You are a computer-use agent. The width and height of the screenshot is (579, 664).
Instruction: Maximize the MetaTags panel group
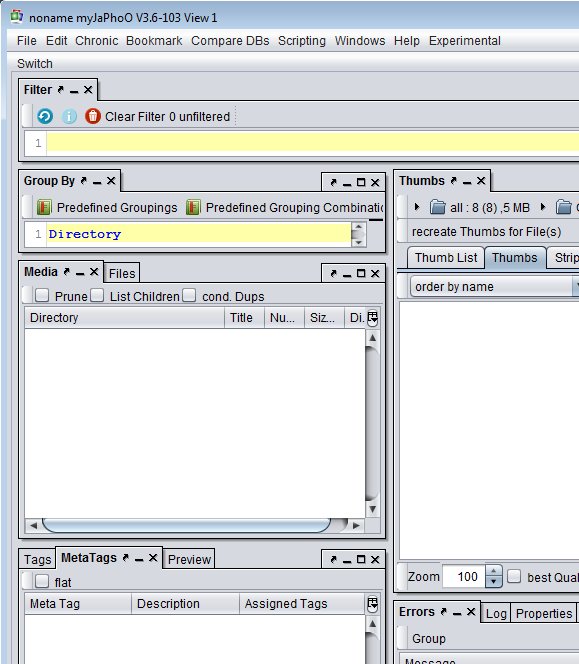[x=361, y=559]
